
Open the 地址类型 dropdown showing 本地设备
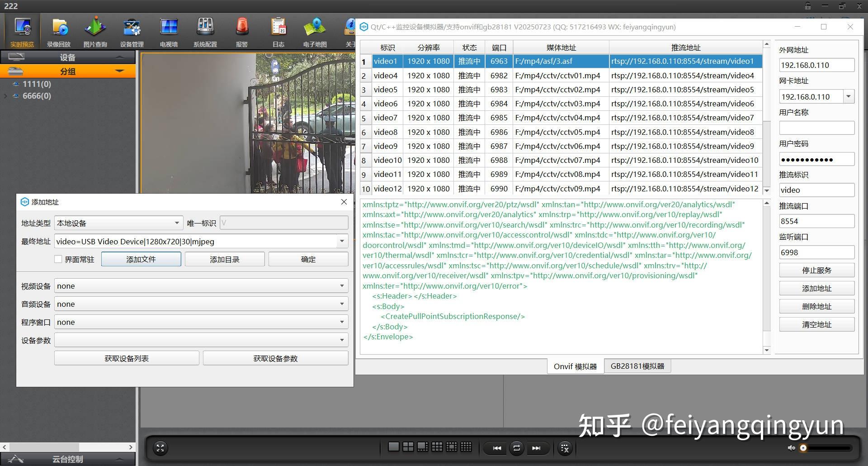tap(118, 223)
